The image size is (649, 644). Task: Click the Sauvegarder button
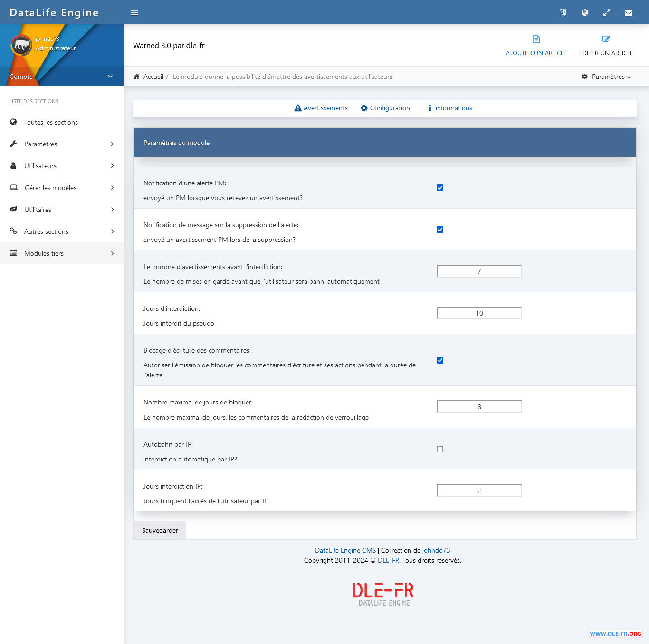160,530
